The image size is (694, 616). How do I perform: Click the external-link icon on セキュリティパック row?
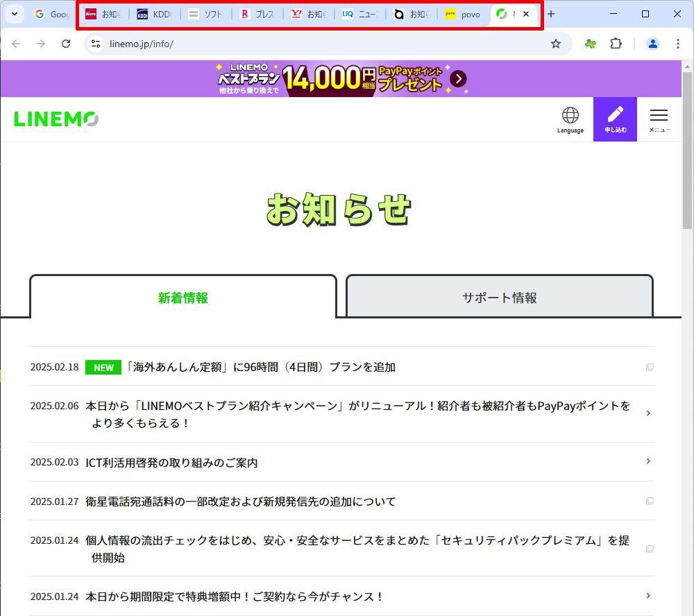(650, 549)
